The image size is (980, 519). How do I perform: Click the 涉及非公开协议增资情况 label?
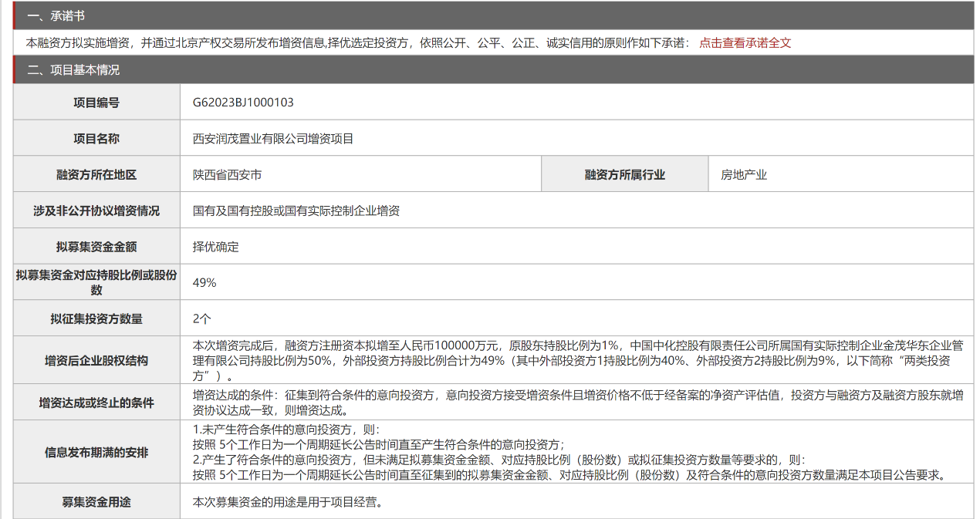coord(96,211)
